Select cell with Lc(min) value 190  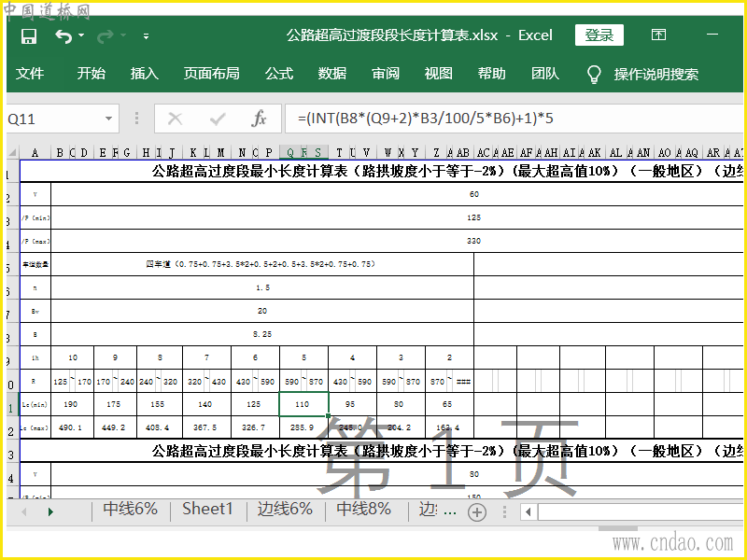coord(73,404)
